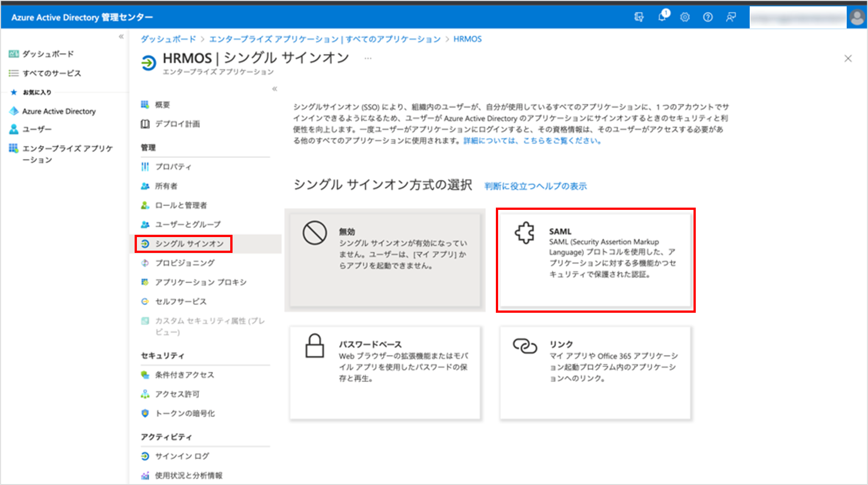This screenshot has height=485, width=868.
Task: Click the 詳細については、こちらをご覧ください link
Action: point(532,141)
